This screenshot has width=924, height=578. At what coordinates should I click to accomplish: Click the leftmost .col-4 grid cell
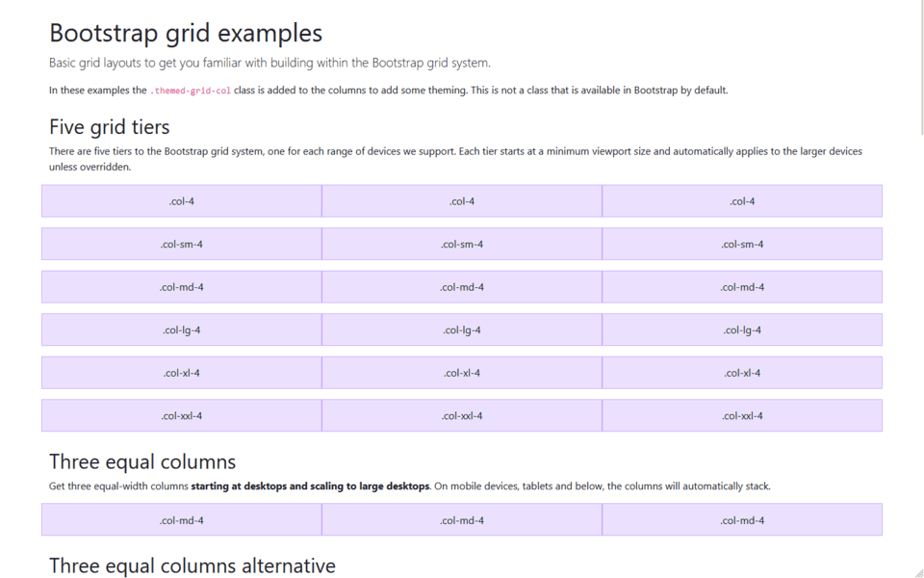point(181,201)
